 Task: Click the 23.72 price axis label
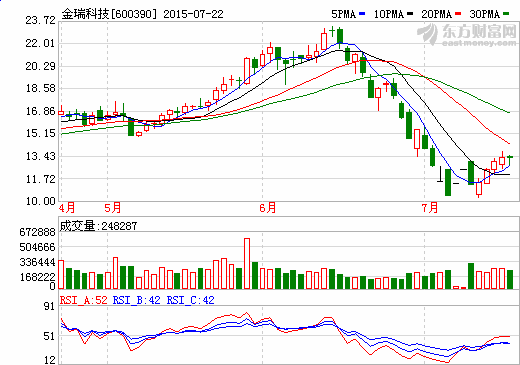point(40,20)
